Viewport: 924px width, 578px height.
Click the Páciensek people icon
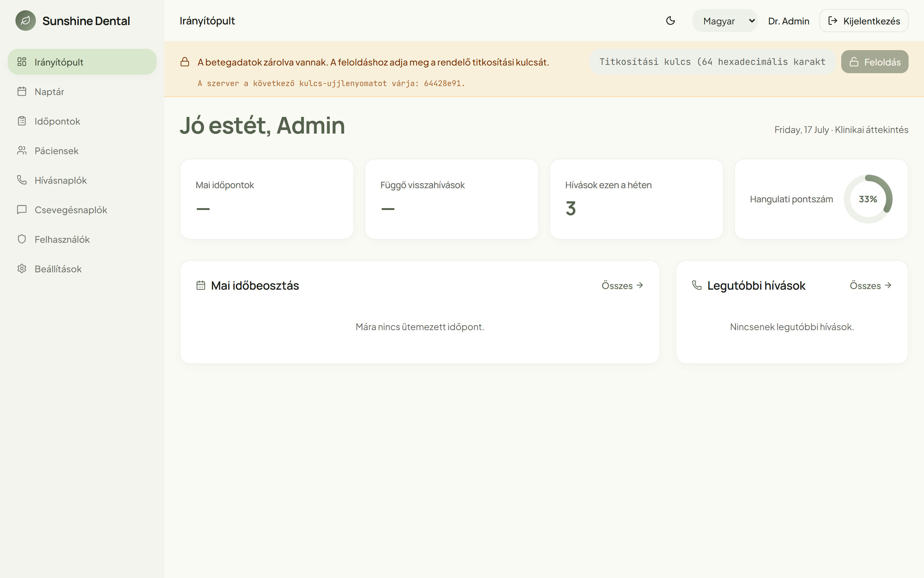coord(22,150)
